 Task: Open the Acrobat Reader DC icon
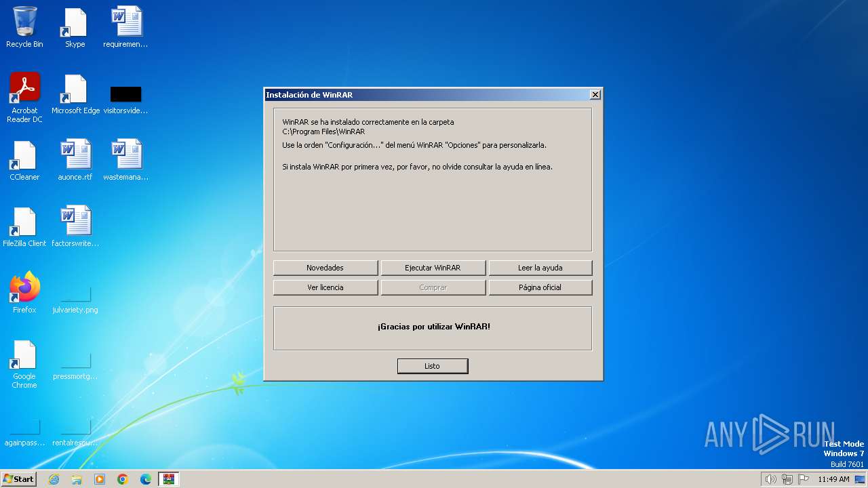pyautogui.click(x=24, y=98)
